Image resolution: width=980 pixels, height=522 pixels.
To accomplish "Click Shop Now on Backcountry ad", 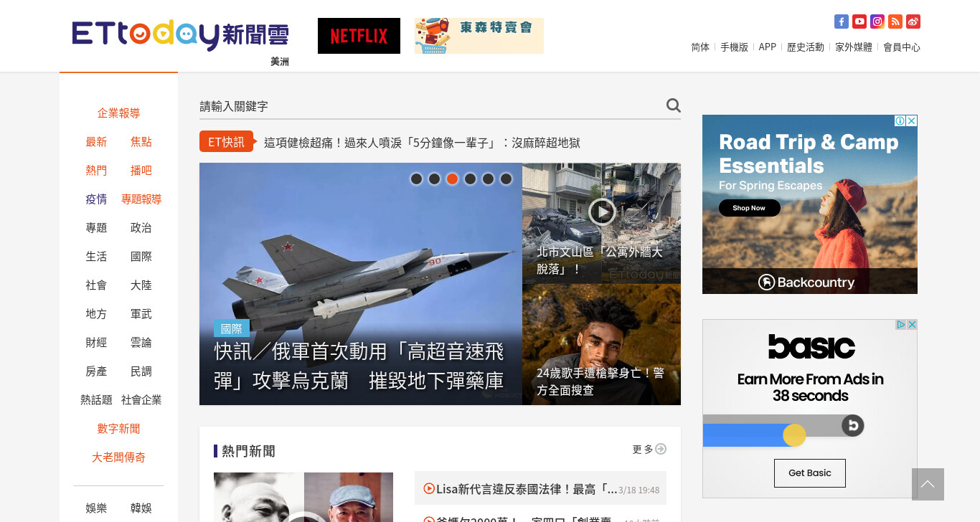I will (x=749, y=208).
